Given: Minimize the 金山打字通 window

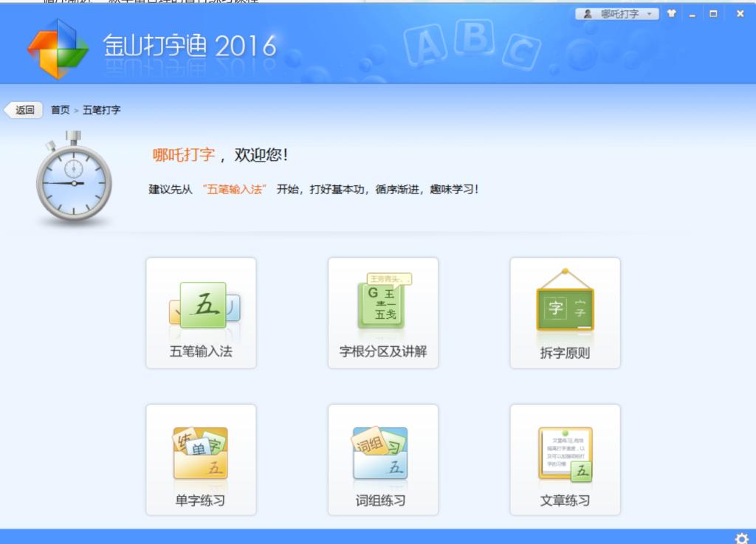Looking at the screenshot, I should (693, 14).
